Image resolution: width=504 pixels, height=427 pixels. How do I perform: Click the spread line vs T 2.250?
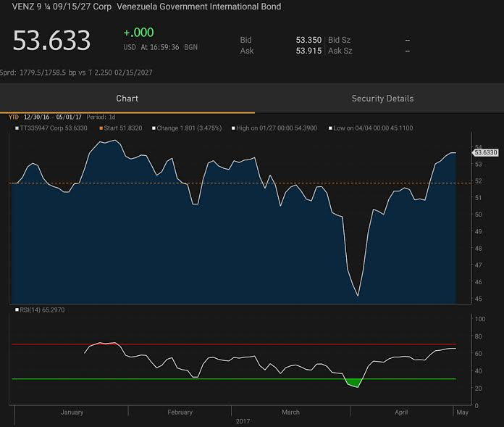[x=76, y=72]
